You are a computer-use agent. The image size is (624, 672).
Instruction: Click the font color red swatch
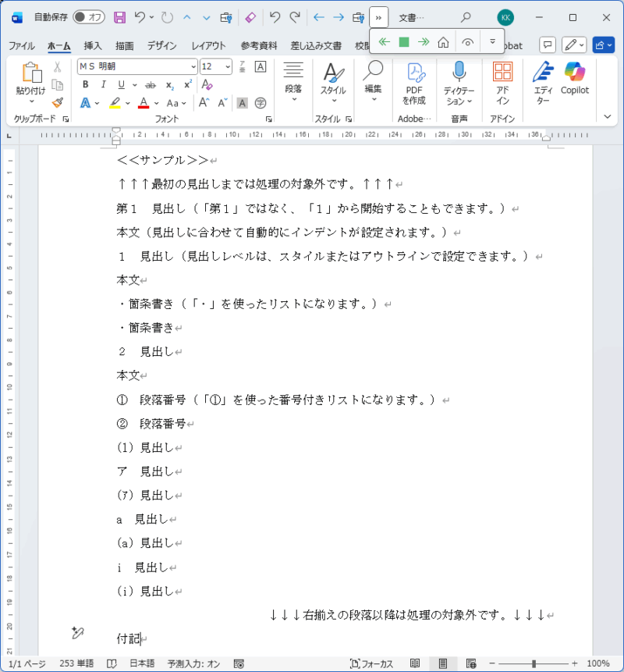[x=144, y=103]
